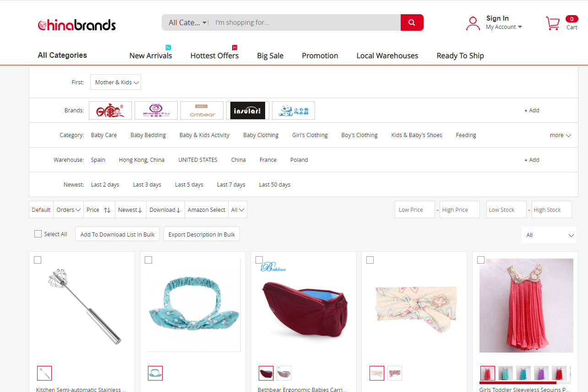Click Export Description In Bulk button
This screenshot has width=588, height=392.
[x=201, y=234]
